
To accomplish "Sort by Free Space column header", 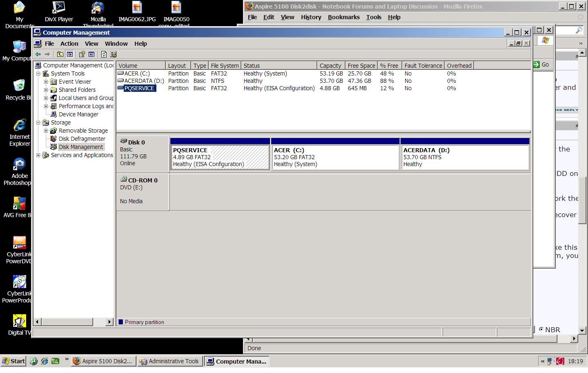I will coord(361,65).
